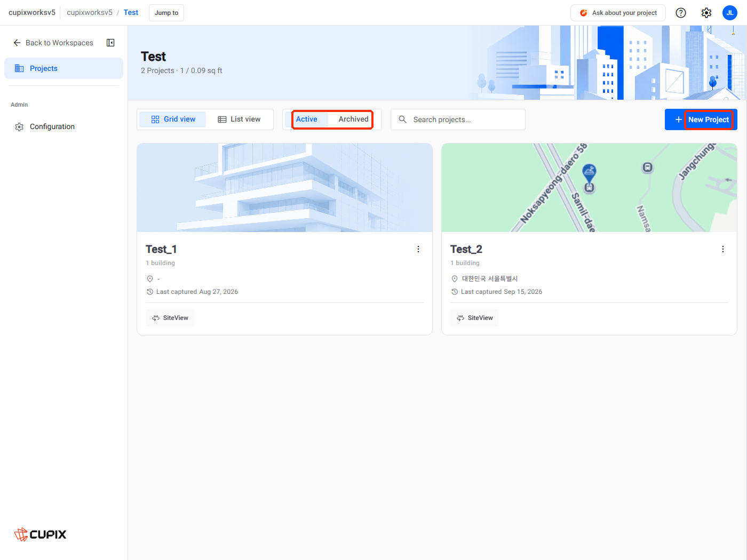Collapse the sidebar panel icon
Viewport: 747px width, 560px height.
click(x=110, y=43)
